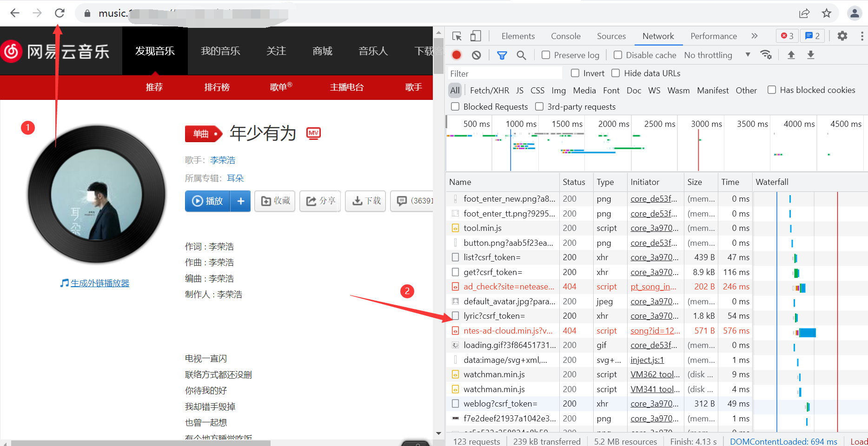Click the share page icon in address bar
The height and width of the screenshot is (446, 868).
click(x=804, y=13)
